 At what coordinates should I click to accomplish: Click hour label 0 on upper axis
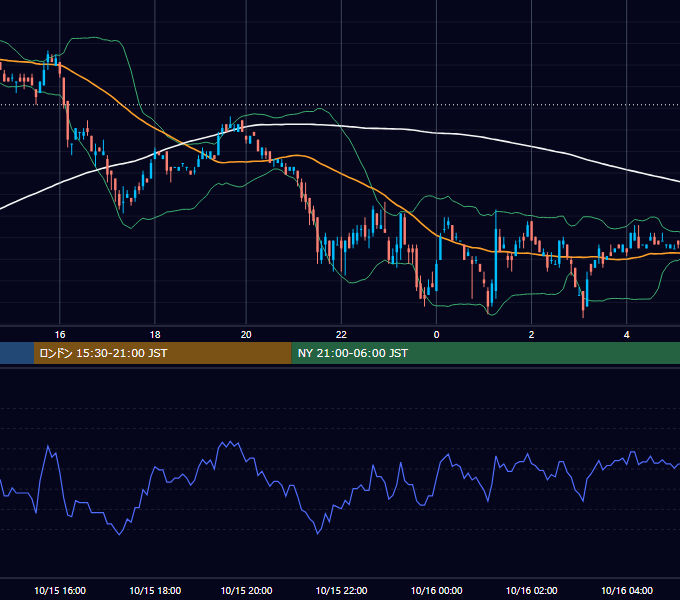coord(436,335)
